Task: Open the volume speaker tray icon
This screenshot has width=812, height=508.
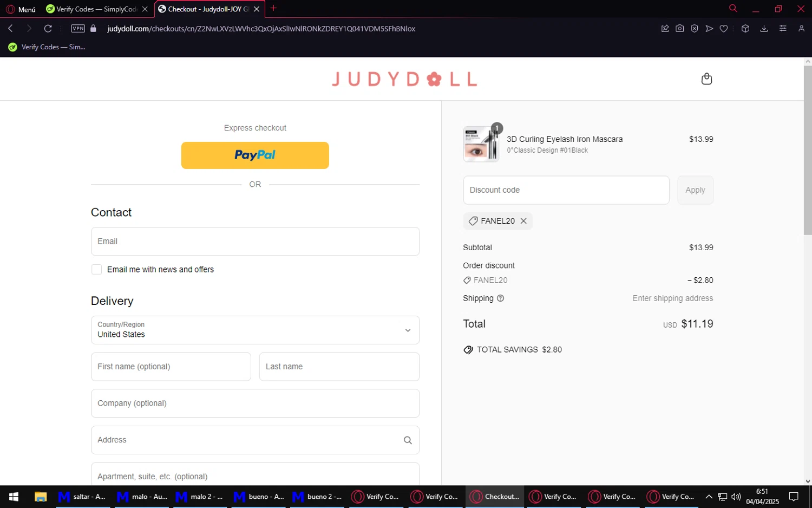Action: click(x=736, y=497)
